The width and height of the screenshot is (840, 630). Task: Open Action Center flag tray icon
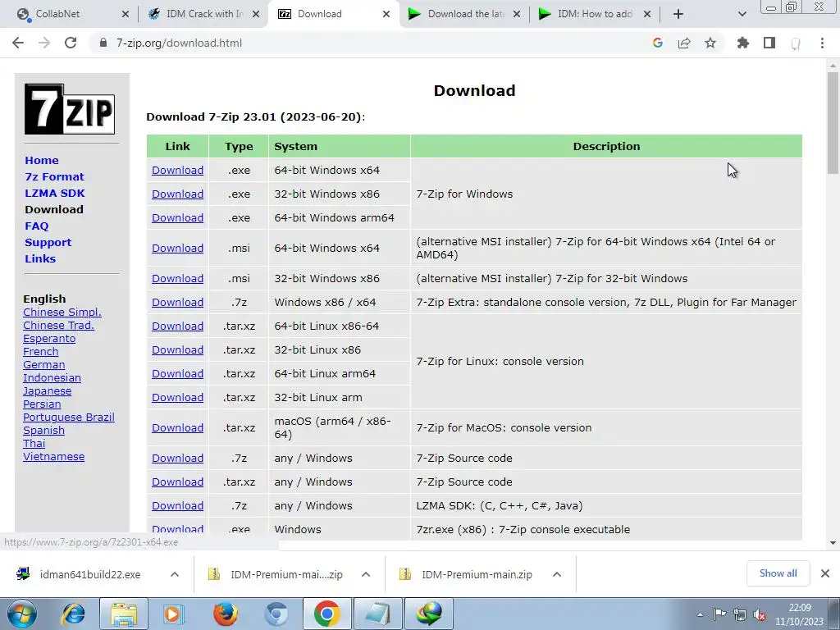pyautogui.click(x=720, y=614)
